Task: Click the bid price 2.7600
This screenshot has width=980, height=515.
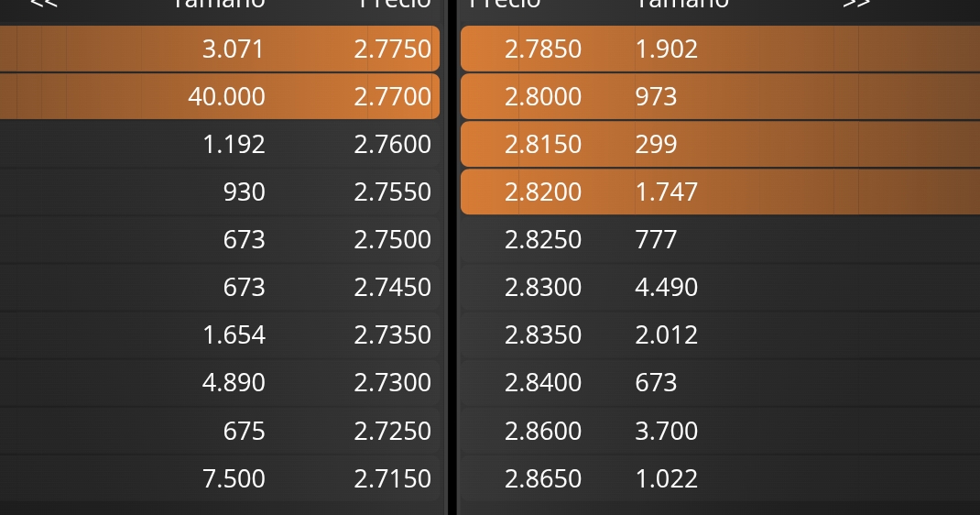Action: (392, 144)
